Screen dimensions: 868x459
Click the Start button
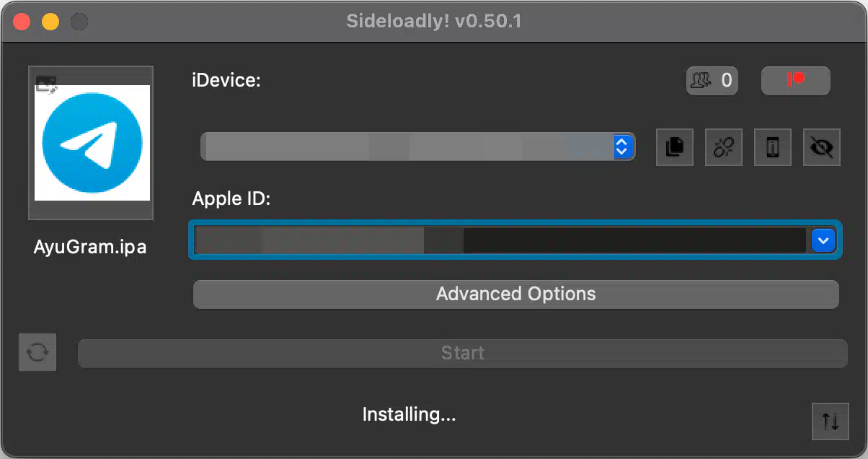pos(462,353)
